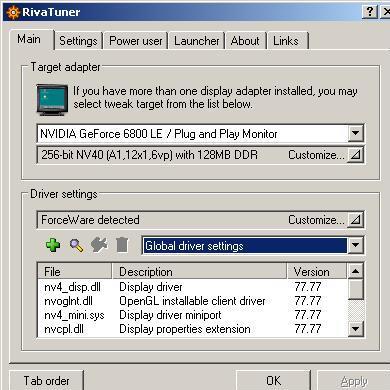Open the About tab
390x390 pixels.
pyautogui.click(x=245, y=41)
